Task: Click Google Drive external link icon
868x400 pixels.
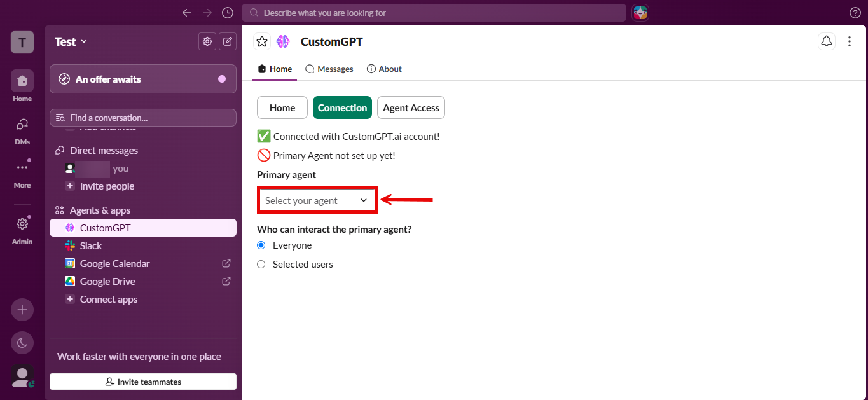Action: click(x=226, y=281)
